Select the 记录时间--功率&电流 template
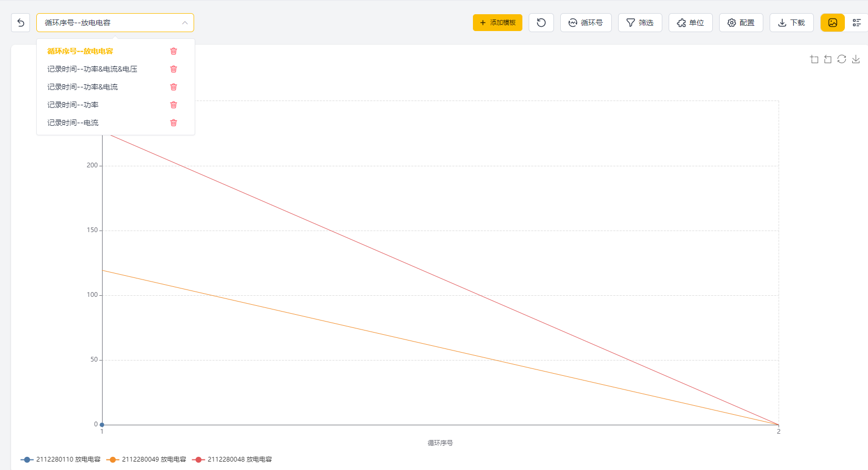This screenshot has width=868, height=470. click(x=83, y=87)
